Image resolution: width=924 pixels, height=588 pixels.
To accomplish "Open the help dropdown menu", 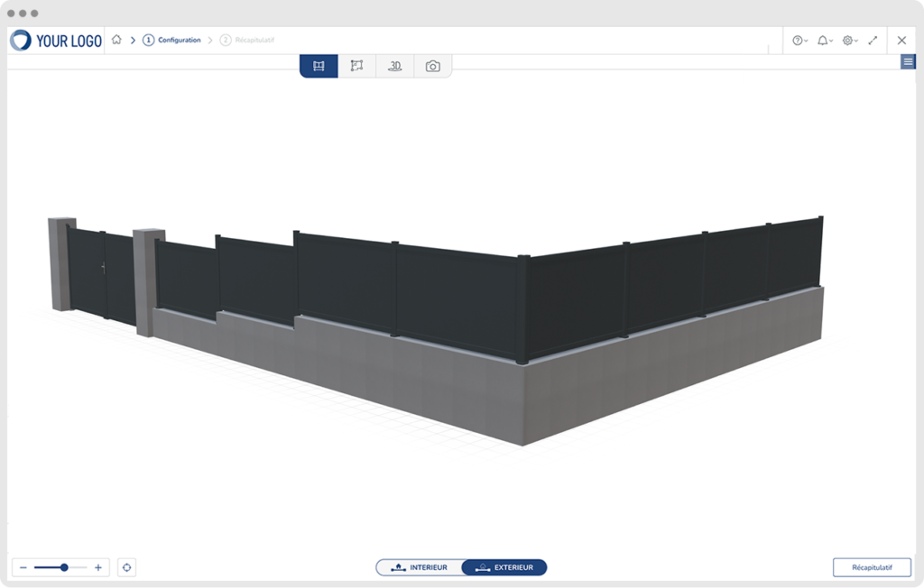I will [x=799, y=41].
